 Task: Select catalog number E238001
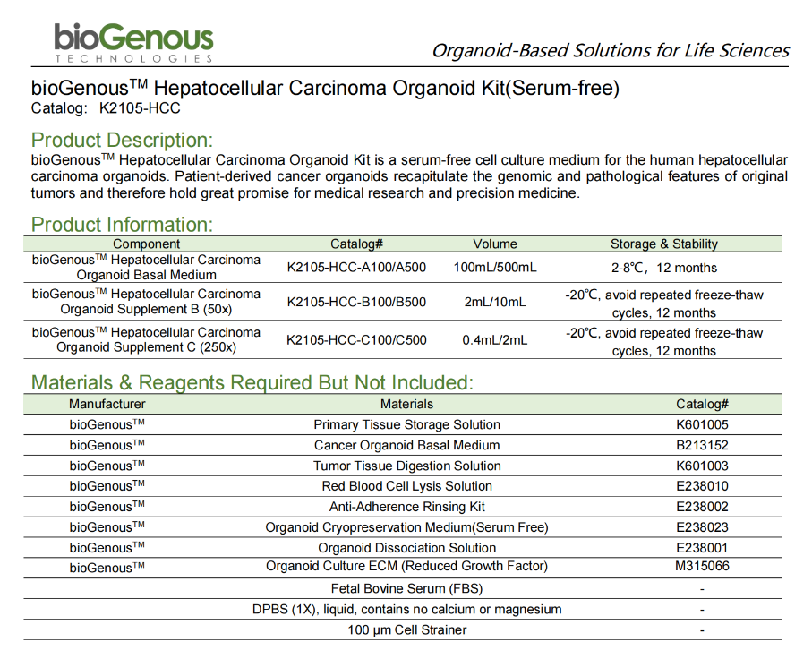click(702, 548)
